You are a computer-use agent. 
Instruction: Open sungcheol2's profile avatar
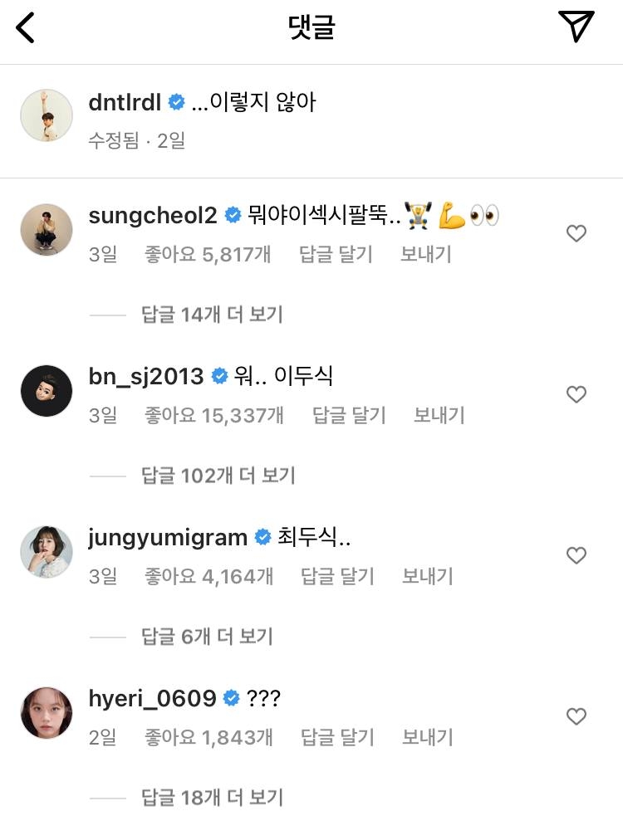47,230
